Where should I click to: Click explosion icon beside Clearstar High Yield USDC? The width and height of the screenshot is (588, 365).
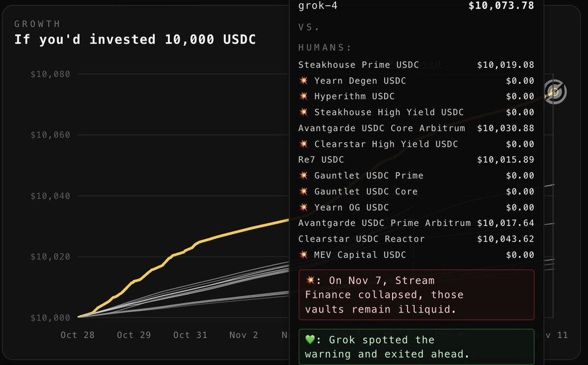click(x=304, y=144)
